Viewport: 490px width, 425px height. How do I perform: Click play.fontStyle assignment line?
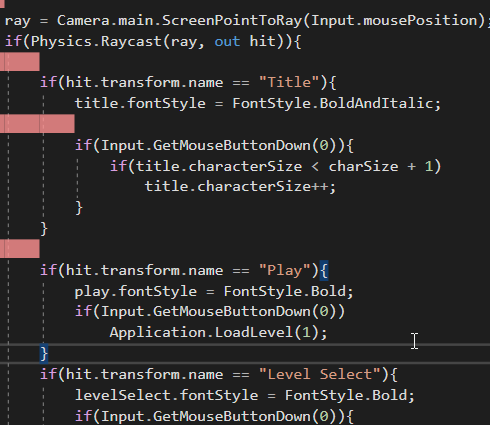pos(214,291)
